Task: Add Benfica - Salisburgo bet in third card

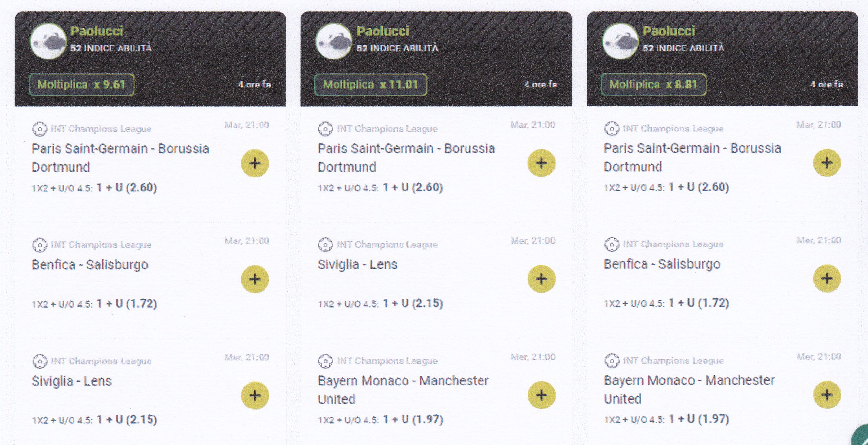Action: pos(827,278)
